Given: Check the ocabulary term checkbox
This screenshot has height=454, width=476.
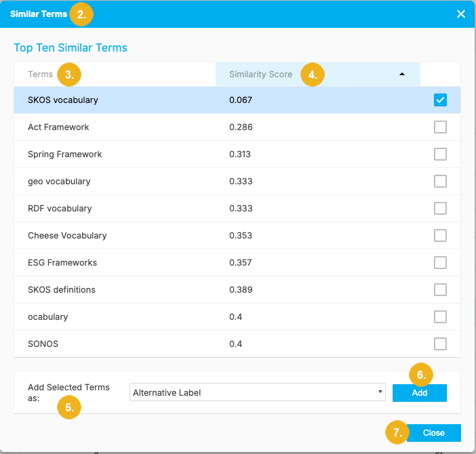Looking at the screenshot, I should pos(440,317).
